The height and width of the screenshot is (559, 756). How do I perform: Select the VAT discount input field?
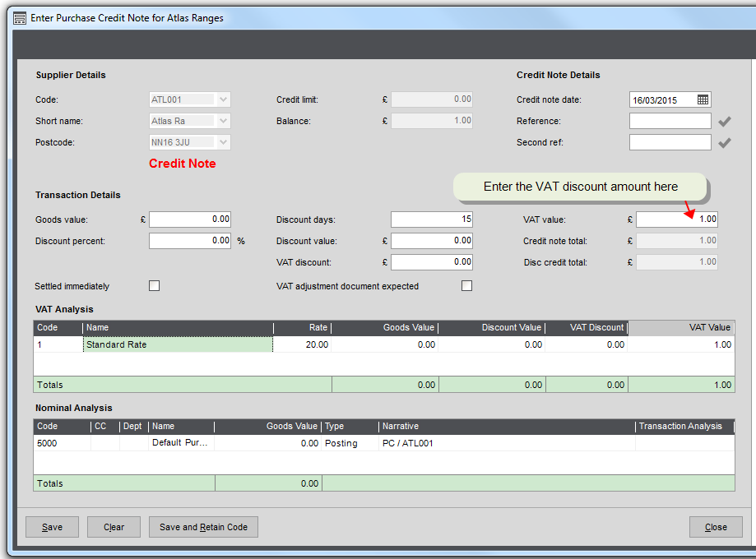(x=431, y=262)
